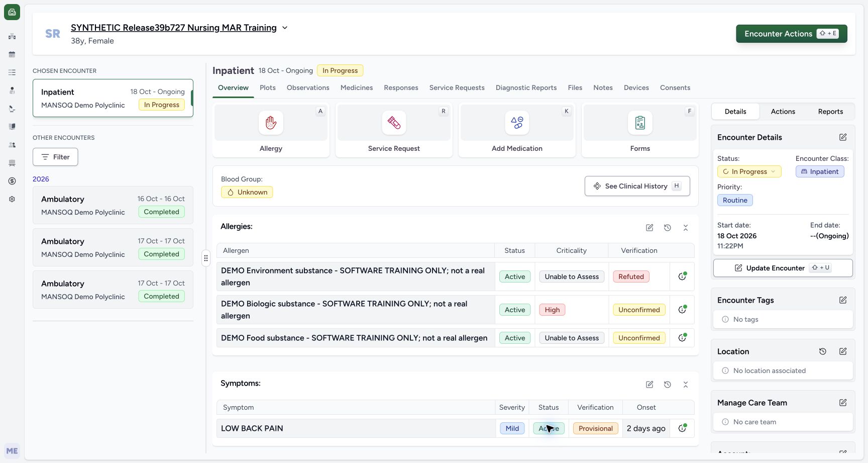868x463 pixels.
Task: Open the checklist icon in the sidebar
Action: 12,72
